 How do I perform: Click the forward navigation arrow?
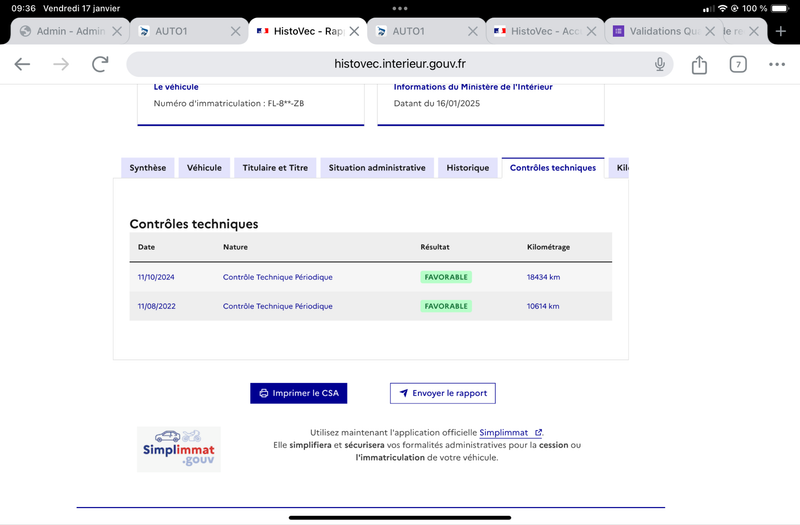pyautogui.click(x=61, y=64)
